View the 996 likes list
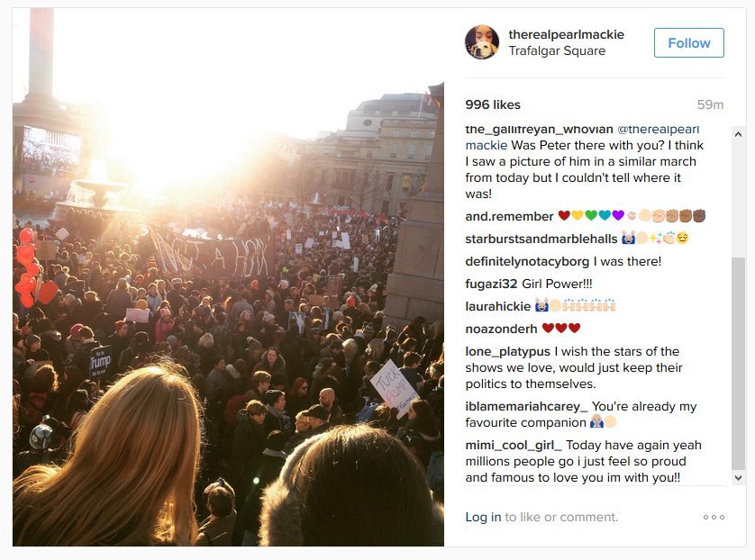The width and height of the screenshot is (755, 560). tap(493, 104)
